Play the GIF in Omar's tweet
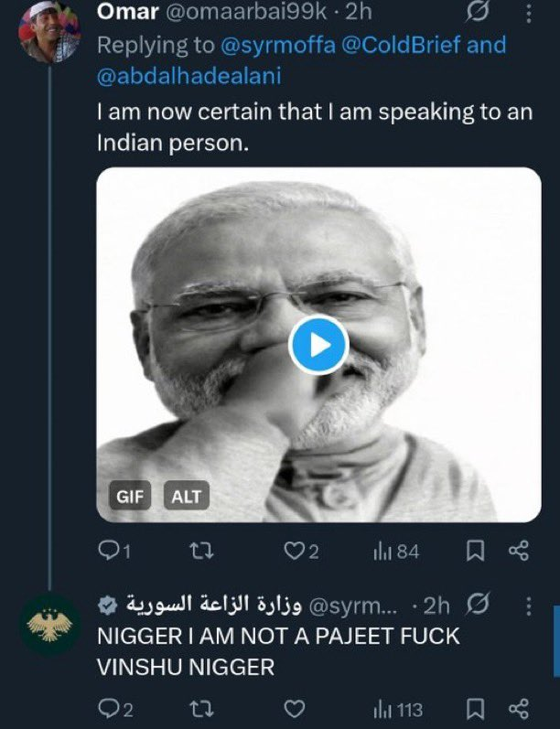560x729 pixels. 318,345
